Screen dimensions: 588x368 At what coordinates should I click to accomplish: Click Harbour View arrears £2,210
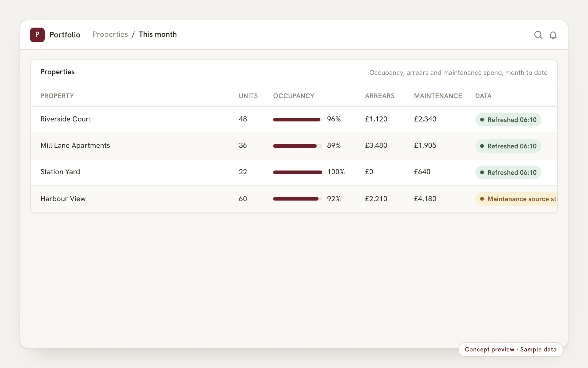376,199
